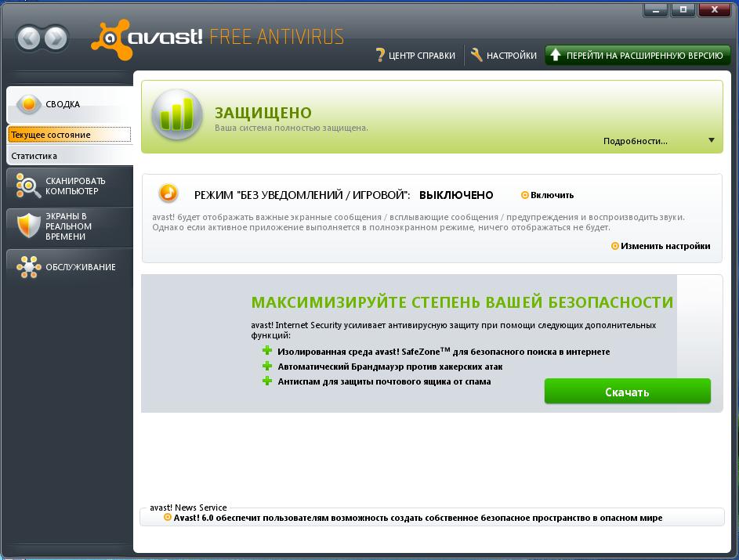Click the green plus beside Брандмауэр feature

267,366
